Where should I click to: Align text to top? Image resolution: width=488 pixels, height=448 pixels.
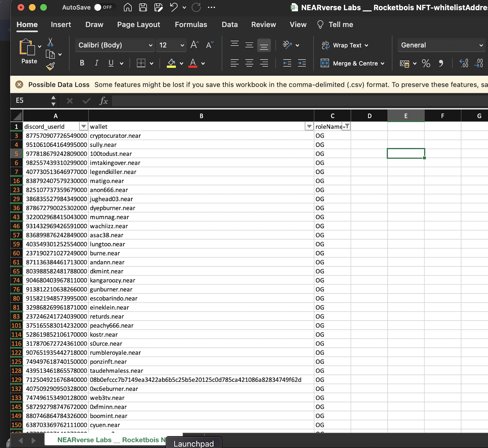235,45
